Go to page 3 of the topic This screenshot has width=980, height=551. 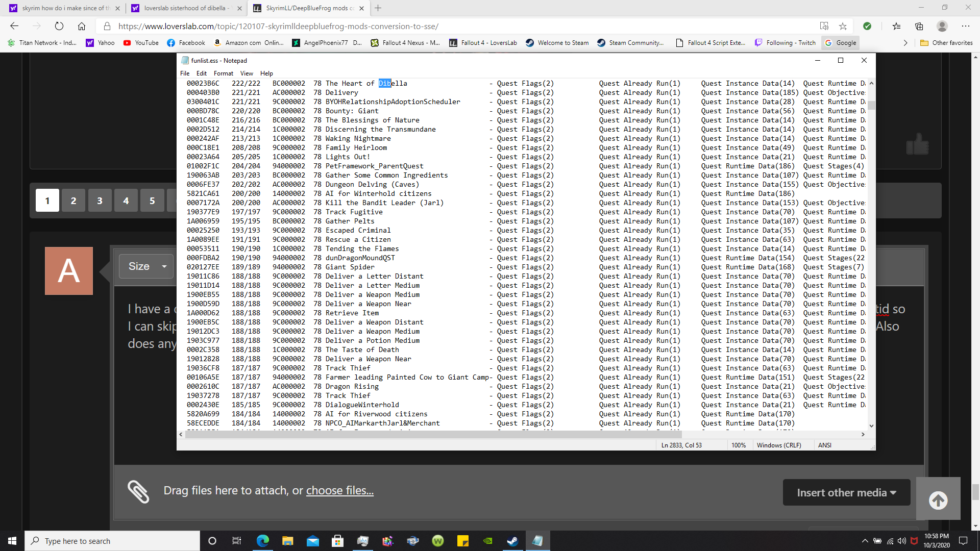click(100, 201)
